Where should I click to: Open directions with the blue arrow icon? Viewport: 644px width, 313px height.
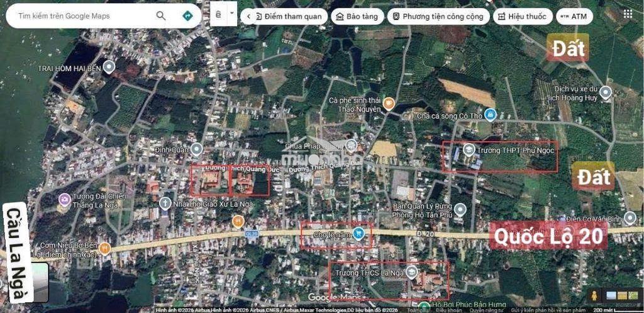click(187, 16)
